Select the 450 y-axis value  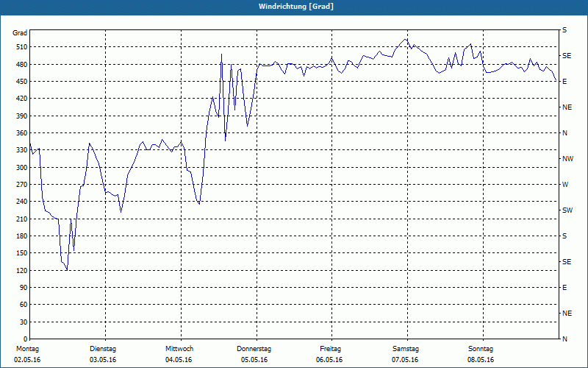[x=22, y=82]
